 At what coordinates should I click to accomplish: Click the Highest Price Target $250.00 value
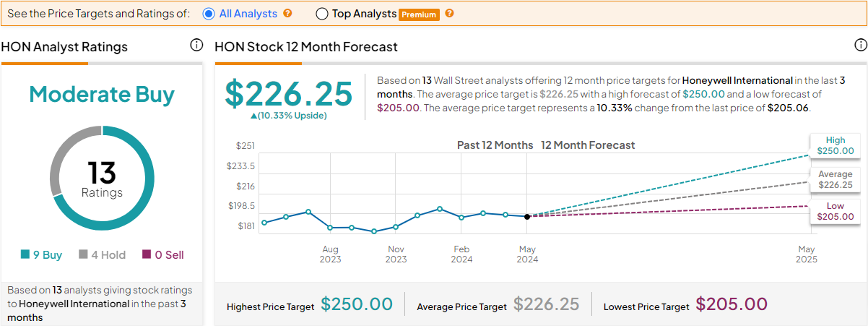357,304
